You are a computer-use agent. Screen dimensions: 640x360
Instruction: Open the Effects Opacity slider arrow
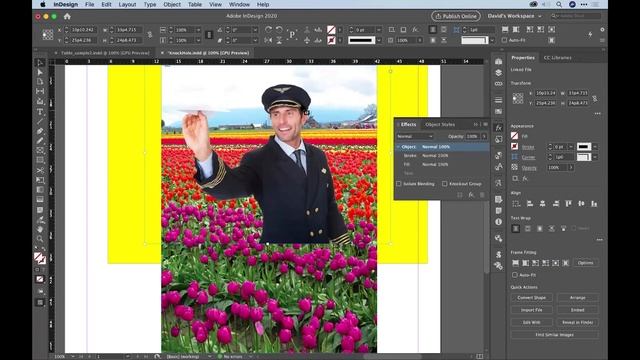click(484, 136)
